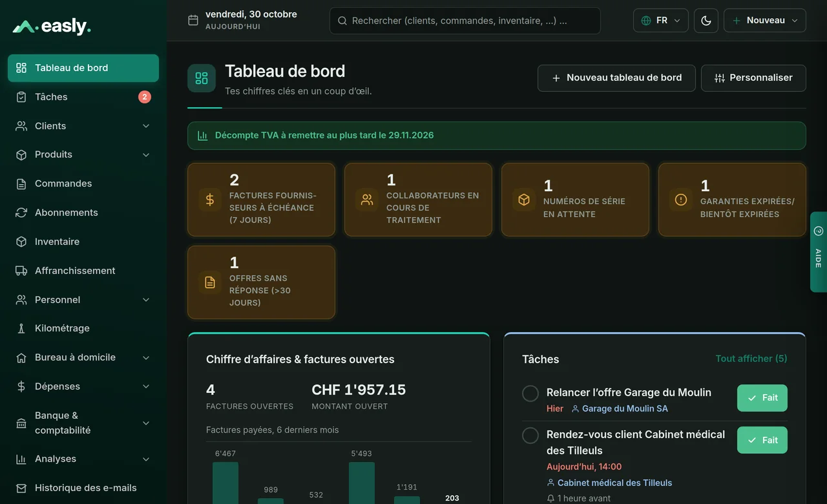This screenshot has width=827, height=504.
Task: Click the collaborateurs en cours people icon
Action: (x=367, y=200)
